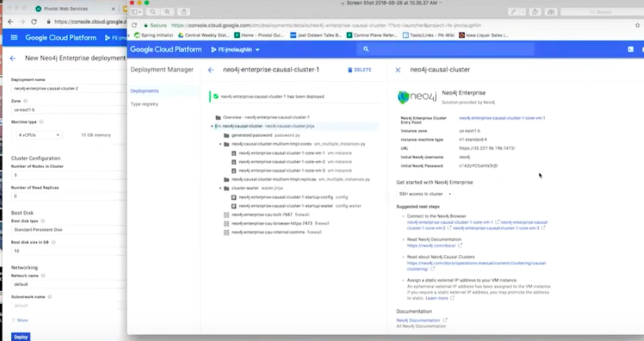Close the neo4j-causal-cluster details panel
The width and height of the screenshot is (644, 341).
coord(398,70)
